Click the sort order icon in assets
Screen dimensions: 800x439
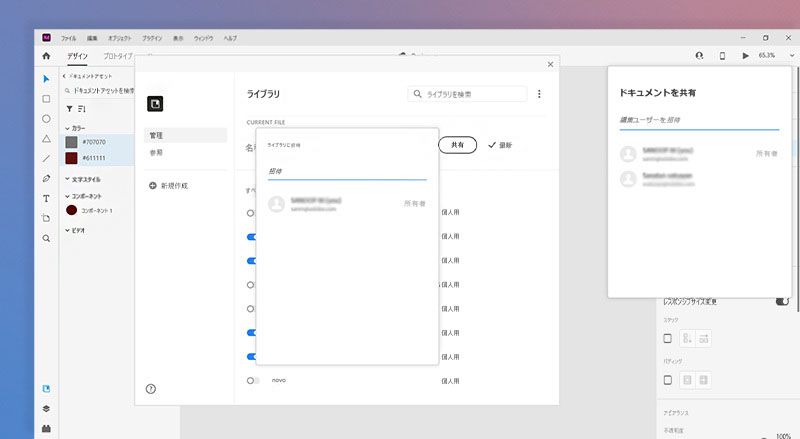[x=82, y=109]
